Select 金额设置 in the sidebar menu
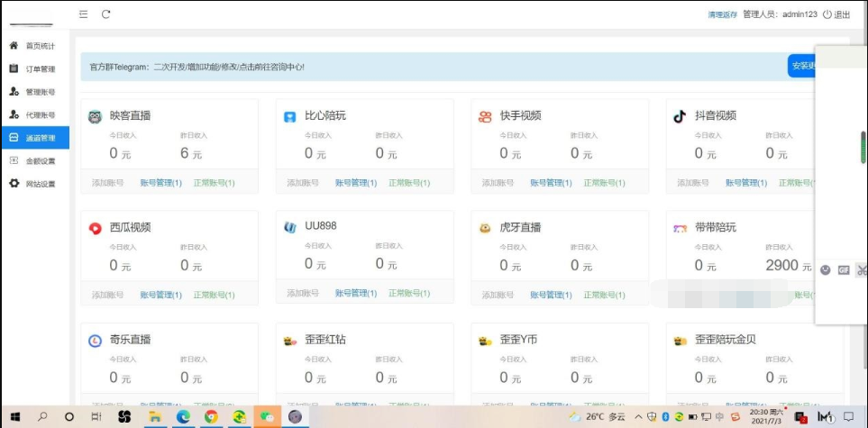 pyautogui.click(x=40, y=161)
